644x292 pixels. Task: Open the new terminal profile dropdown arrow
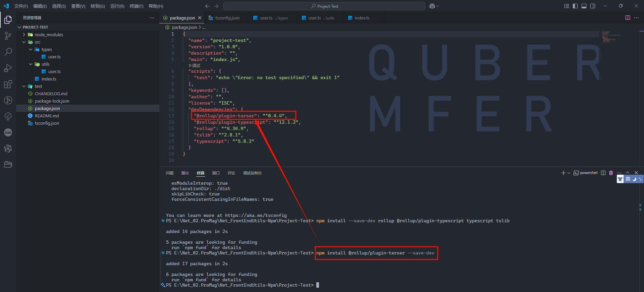[569, 173]
